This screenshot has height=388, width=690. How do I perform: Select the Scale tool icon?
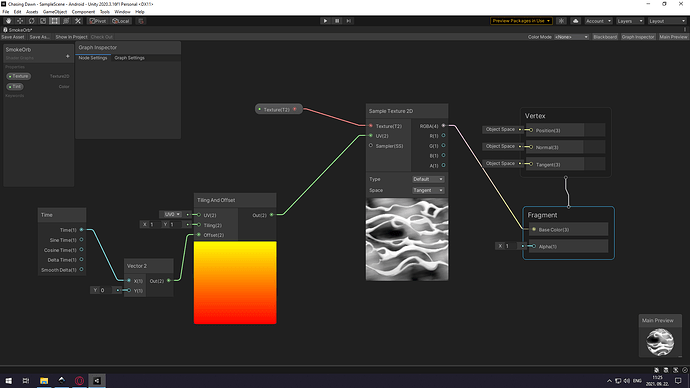point(43,21)
